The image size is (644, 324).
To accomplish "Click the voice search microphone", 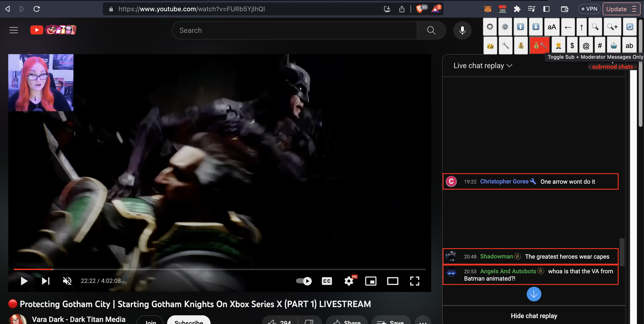I will [x=462, y=30].
